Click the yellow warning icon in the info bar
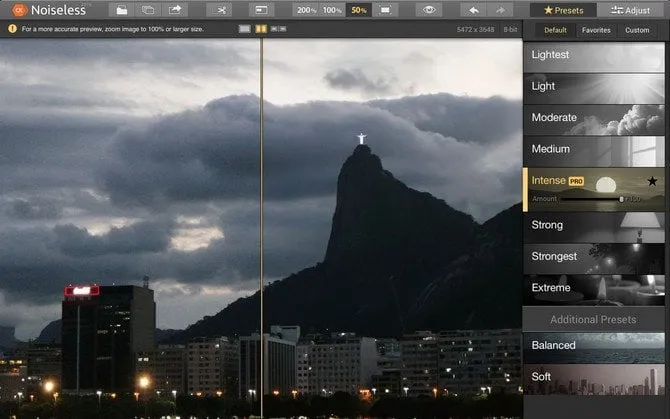Viewport: 670px width, 419px height. [x=12, y=29]
